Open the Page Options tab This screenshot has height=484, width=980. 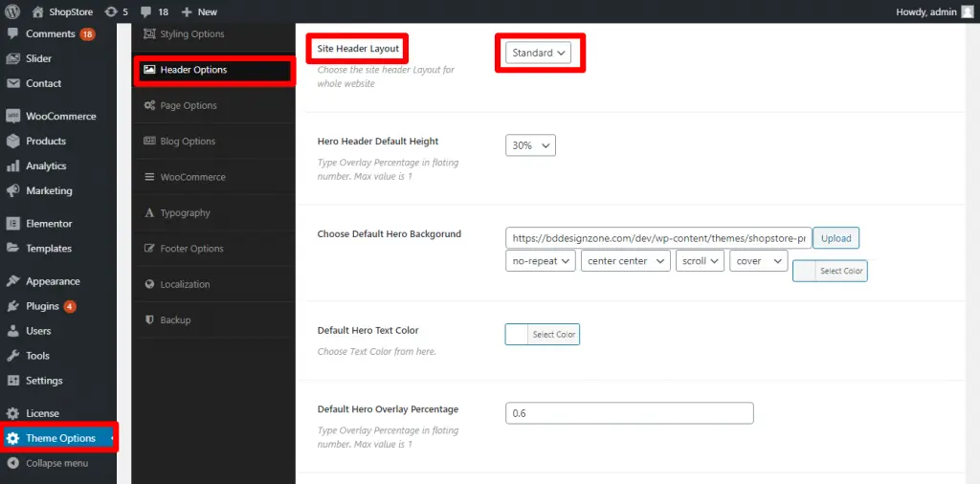point(213,105)
